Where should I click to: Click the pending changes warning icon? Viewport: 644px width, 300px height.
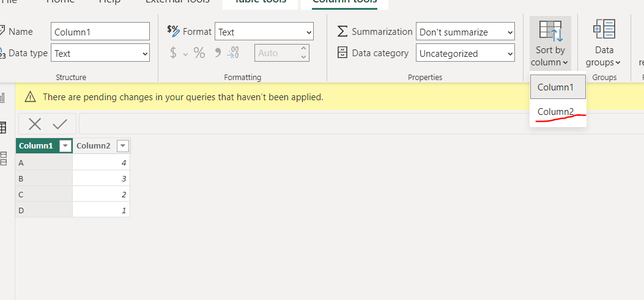coord(30,97)
